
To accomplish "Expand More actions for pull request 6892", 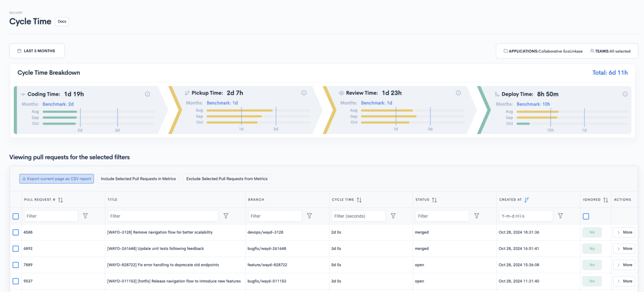I will click(x=624, y=249).
